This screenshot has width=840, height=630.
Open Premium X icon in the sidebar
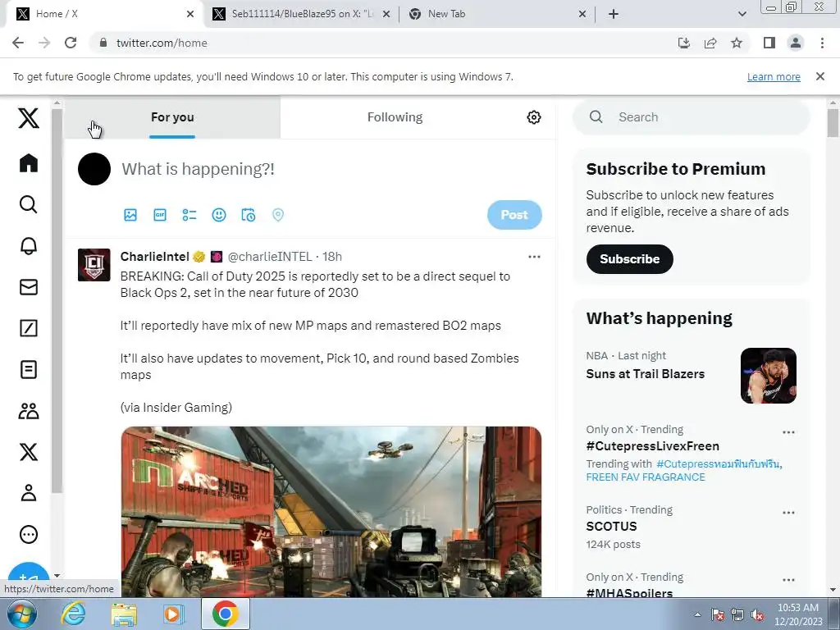(29, 452)
